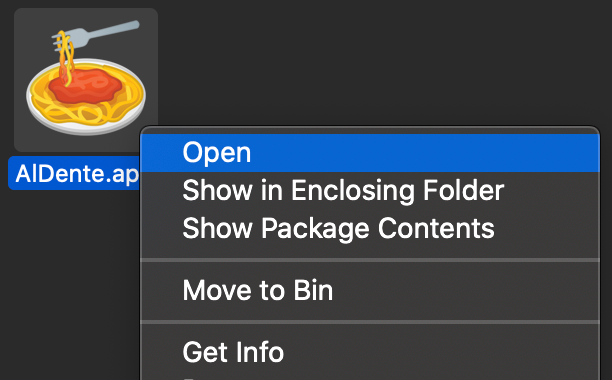Select the AlDente.app filename label
Viewport: 612px width, 380px height.
[74, 173]
